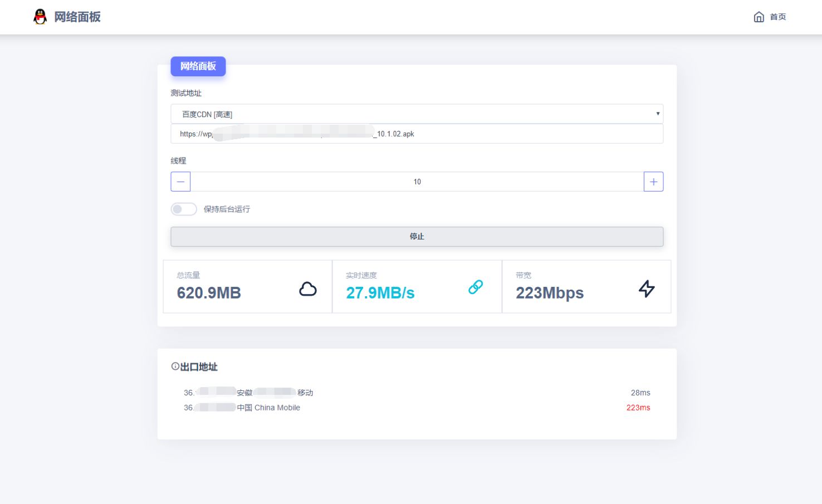Open 首页 in the top navigation
822x504 pixels.
(777, 17)
